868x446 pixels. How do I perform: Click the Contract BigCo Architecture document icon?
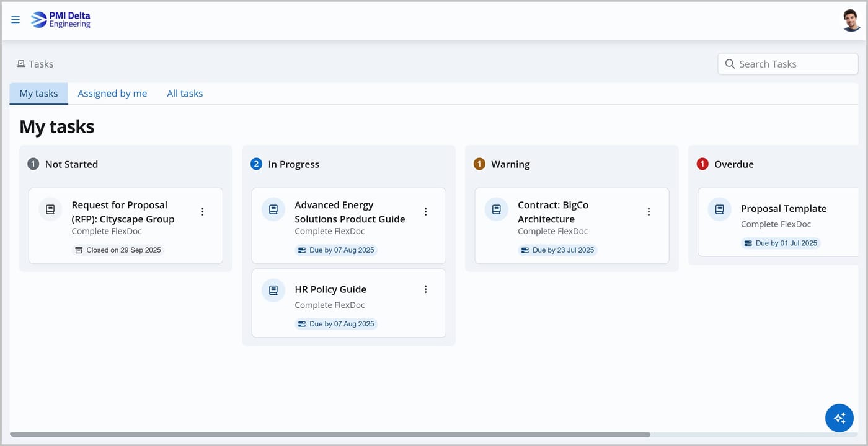click(x=496, y=209)
